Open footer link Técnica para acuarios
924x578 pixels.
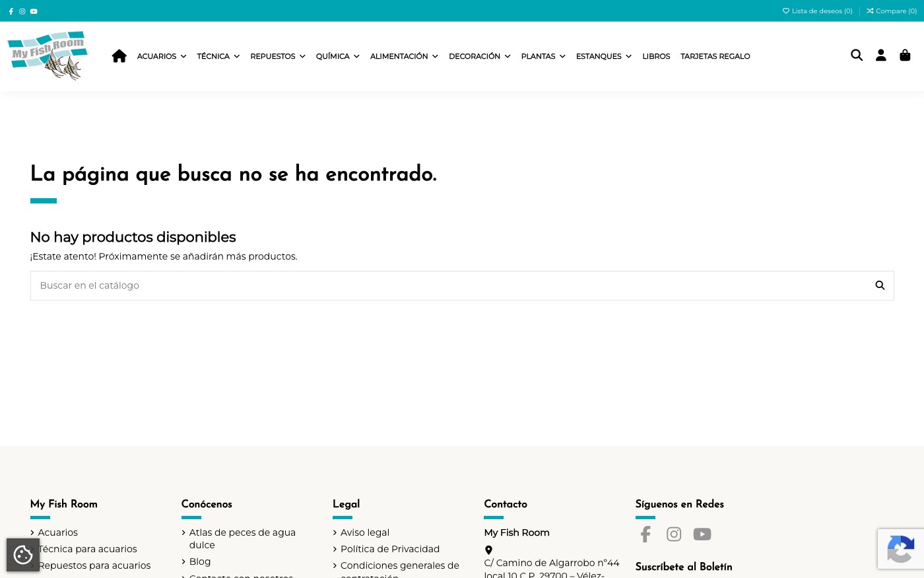87,549
